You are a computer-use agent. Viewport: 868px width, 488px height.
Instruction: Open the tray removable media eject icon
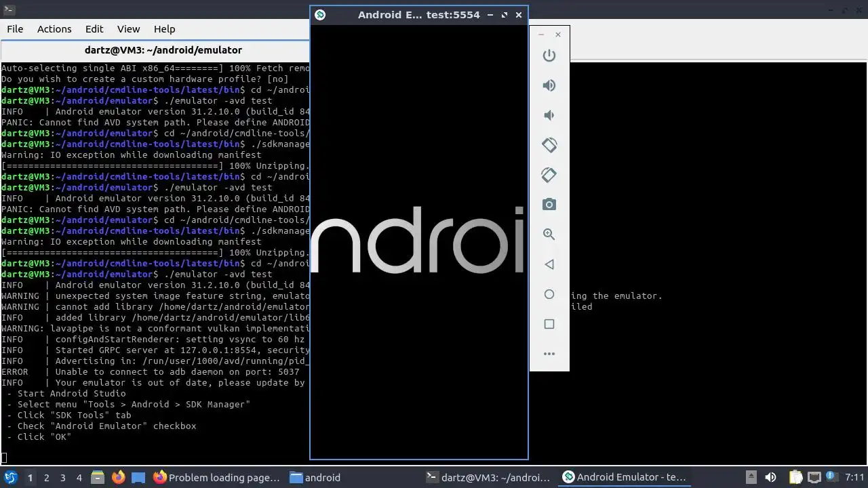pyautogui.click(x=751, y=477)
